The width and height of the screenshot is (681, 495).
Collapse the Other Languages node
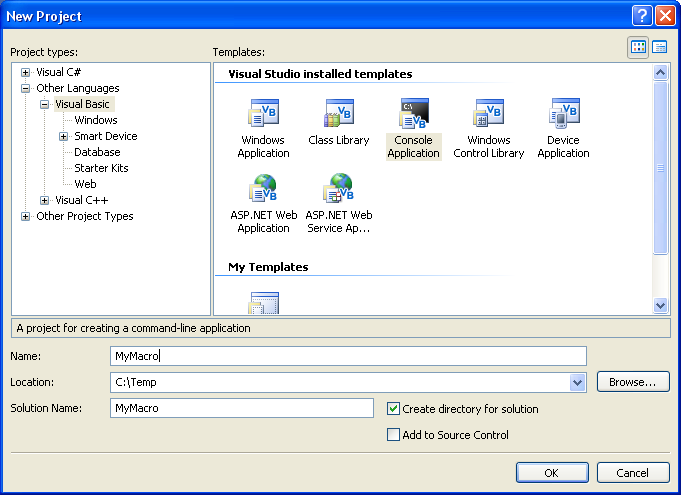coord(26,88)
